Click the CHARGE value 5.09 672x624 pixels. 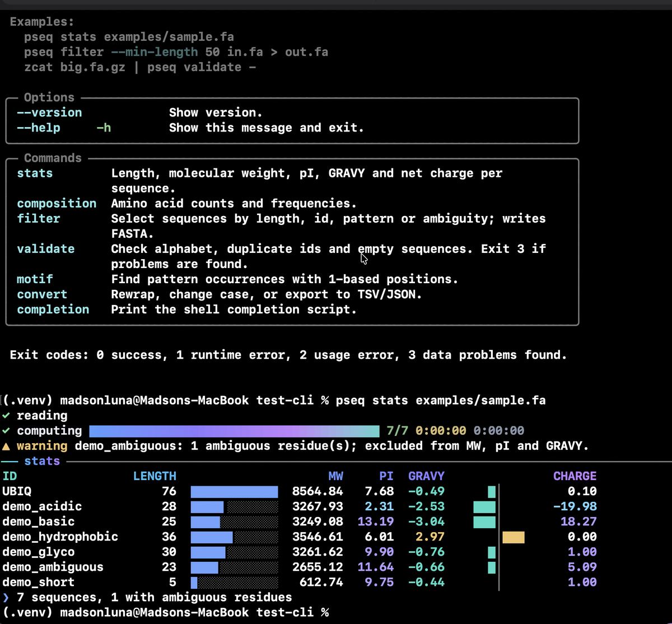582,567
